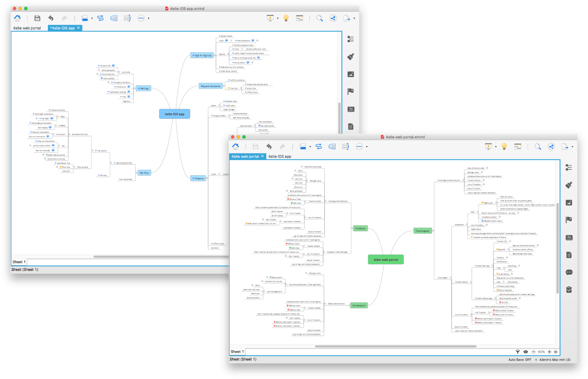Open Task Info panel in web portal window
The height and width of the screenshot is (379, 588).
coord(569,290)
